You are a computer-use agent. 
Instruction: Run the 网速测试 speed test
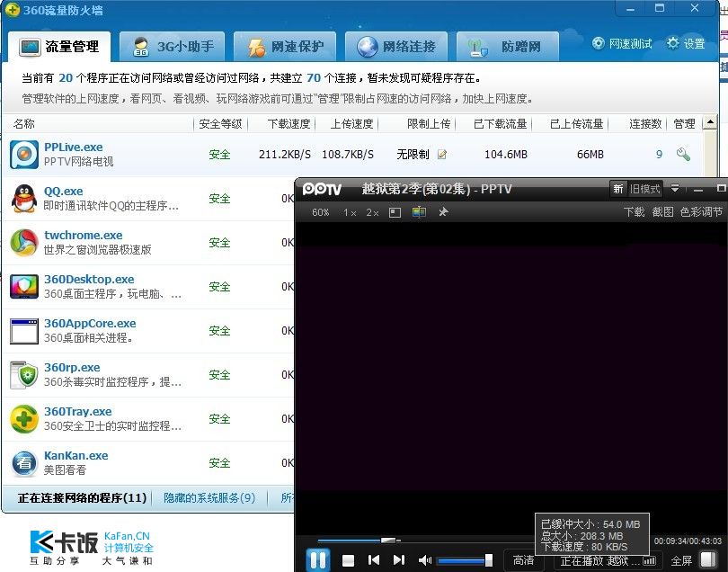coord(622,44)
